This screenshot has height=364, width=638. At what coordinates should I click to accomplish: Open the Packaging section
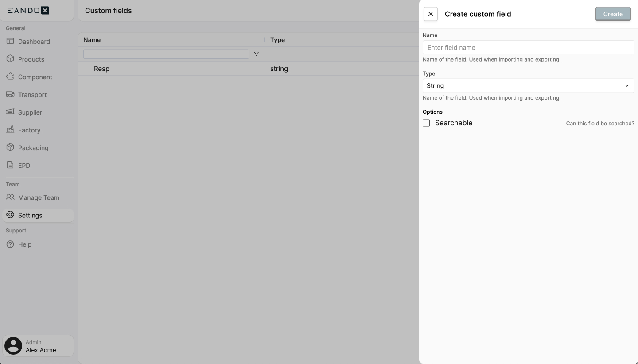coord(33,147)
